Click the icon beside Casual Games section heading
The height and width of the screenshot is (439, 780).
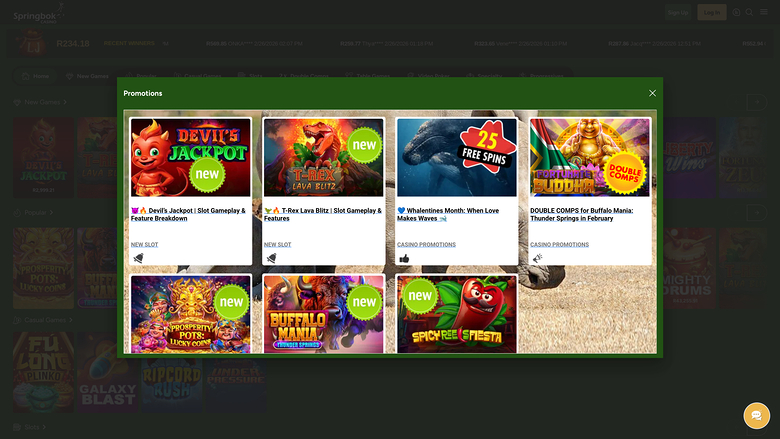[x=17, y=320]
